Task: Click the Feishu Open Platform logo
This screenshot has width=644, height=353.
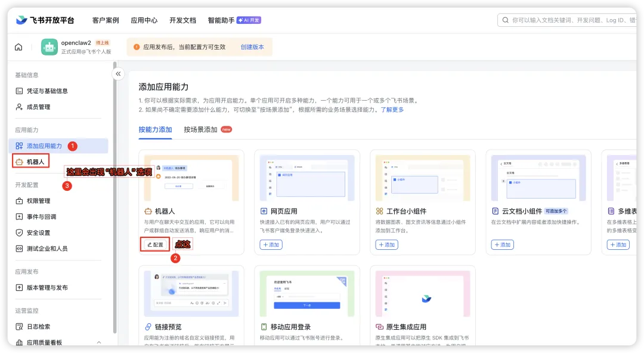Action: pos(45,20)
